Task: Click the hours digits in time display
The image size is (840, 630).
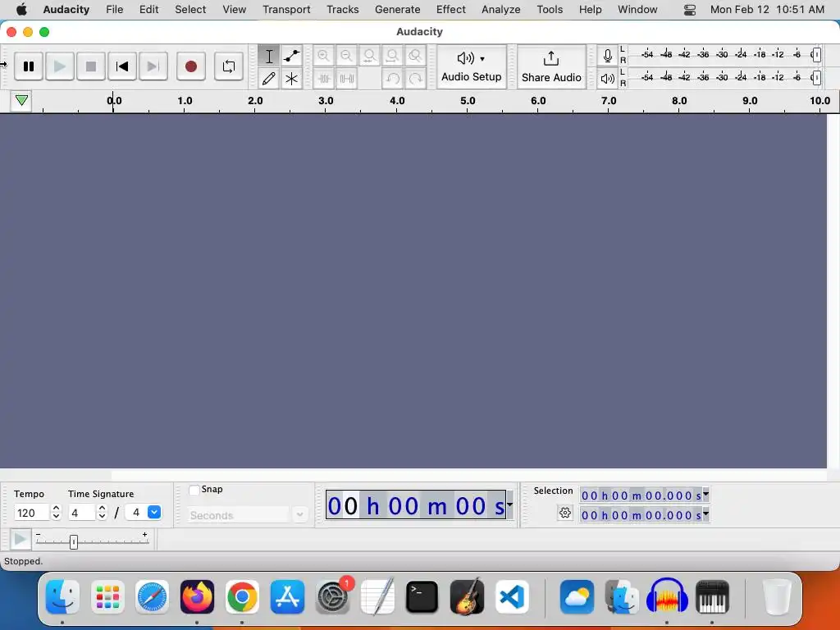Action: click(x=343, y=505)
